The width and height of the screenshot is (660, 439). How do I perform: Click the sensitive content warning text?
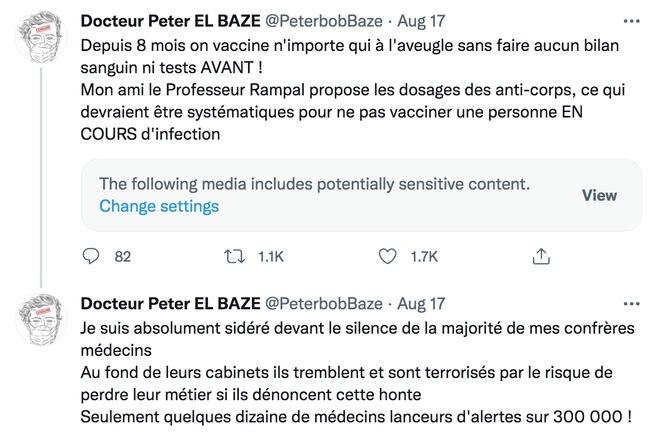(315, 185)
